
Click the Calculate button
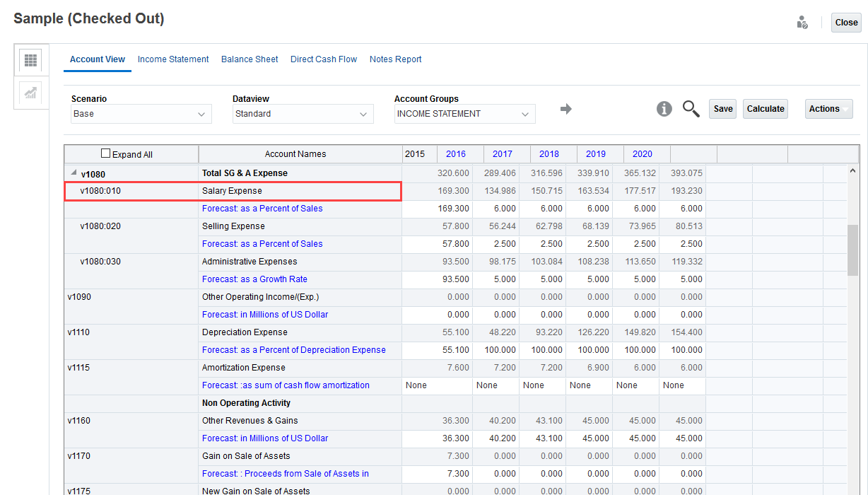(766, 109)
